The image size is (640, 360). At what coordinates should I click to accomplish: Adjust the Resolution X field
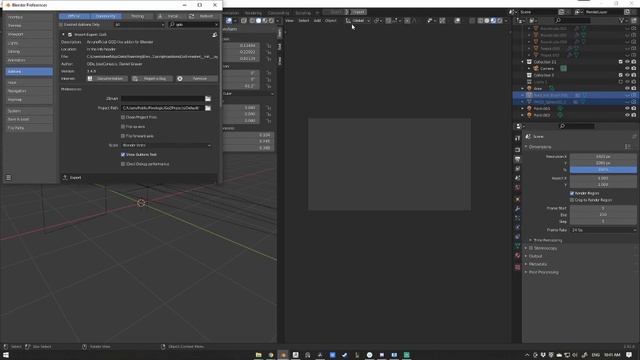click(x=603, y=157)
